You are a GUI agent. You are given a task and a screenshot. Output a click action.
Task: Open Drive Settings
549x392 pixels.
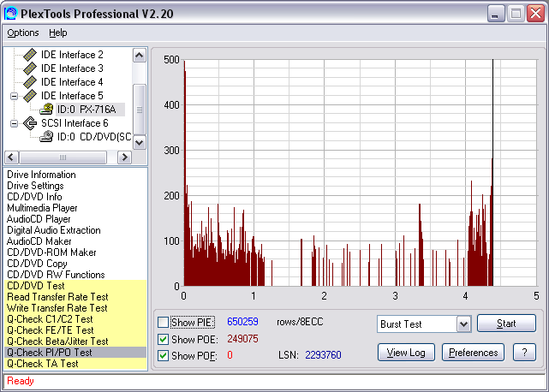pos(35,186)
